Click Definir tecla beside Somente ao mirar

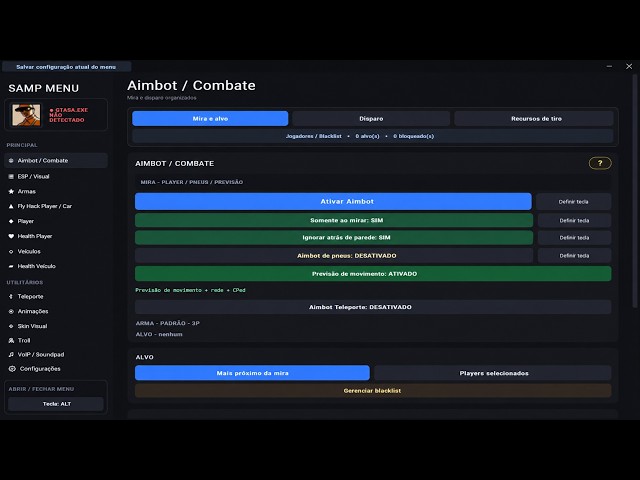(x=574, y=220)
